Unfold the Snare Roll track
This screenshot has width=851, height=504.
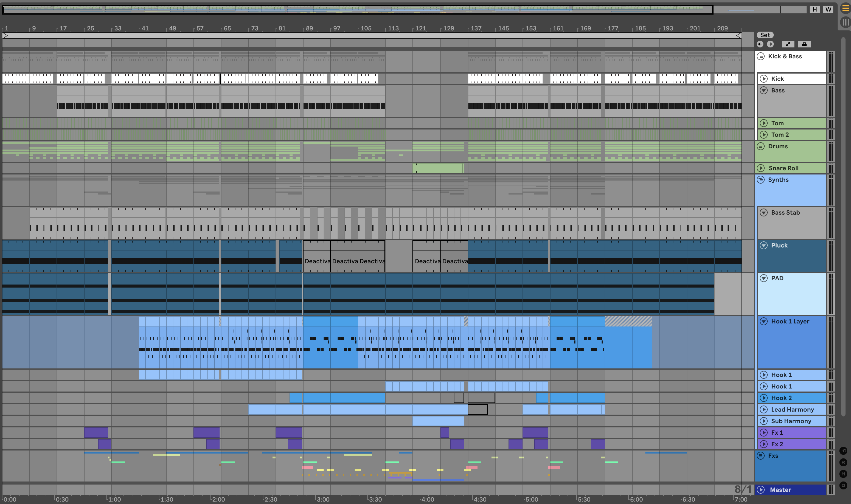click(x=761, y=168)
